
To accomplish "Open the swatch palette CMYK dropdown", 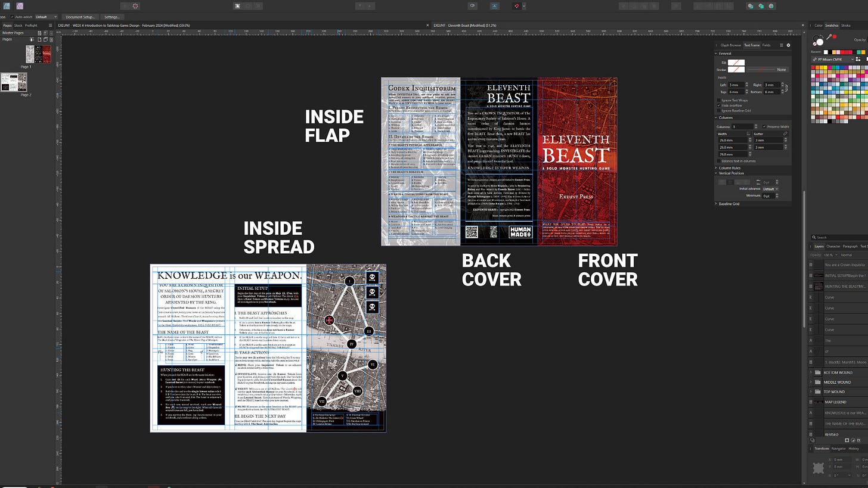I will [833, 59].
